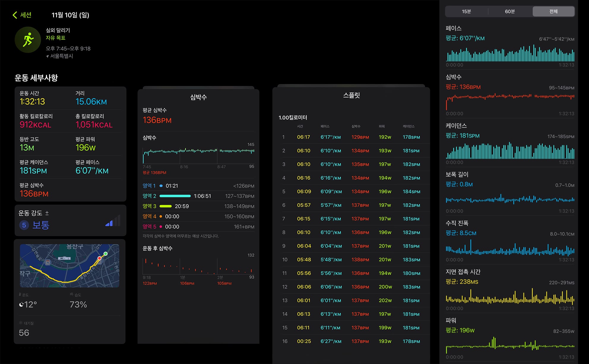Click the 보통 effort rating label
The width and height of the screenshot is (589, 364).
41,225
